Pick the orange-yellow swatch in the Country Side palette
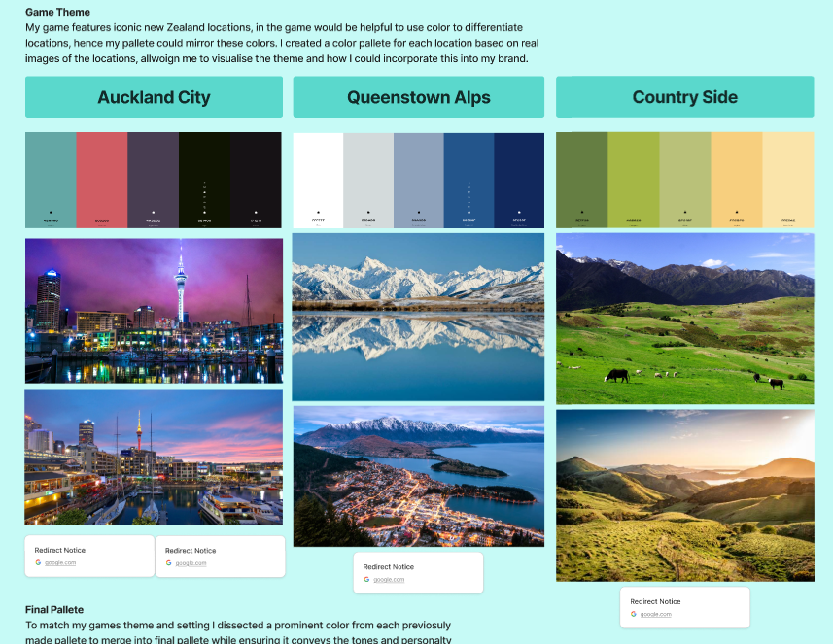Image resolution: width=833 pixels, height=644 pixels. point(737,180)
